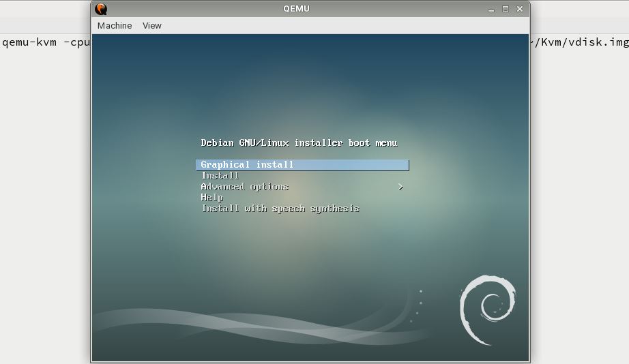Close the QEMU window

click(520, 9)
